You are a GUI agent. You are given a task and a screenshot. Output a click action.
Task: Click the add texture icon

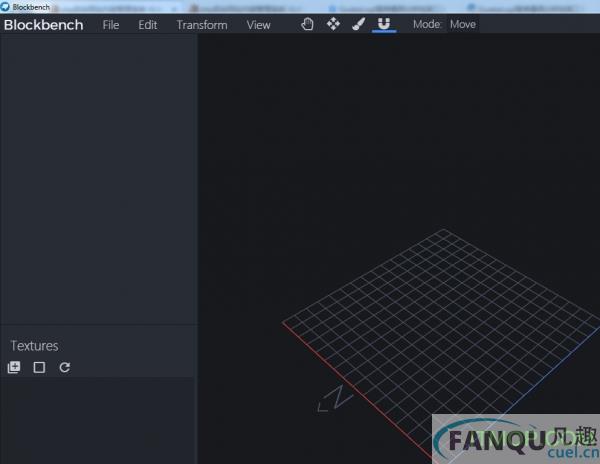[14, 367]
